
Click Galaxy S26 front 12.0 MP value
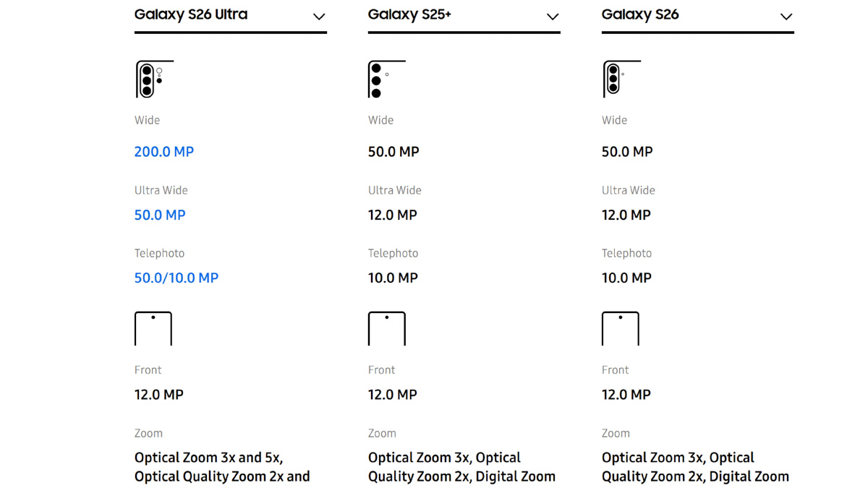pos(626,395)
